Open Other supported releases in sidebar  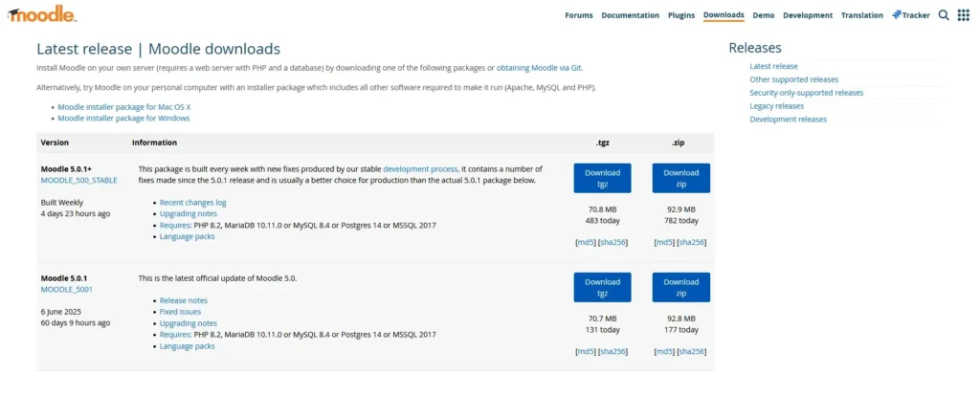click(794, 79)
